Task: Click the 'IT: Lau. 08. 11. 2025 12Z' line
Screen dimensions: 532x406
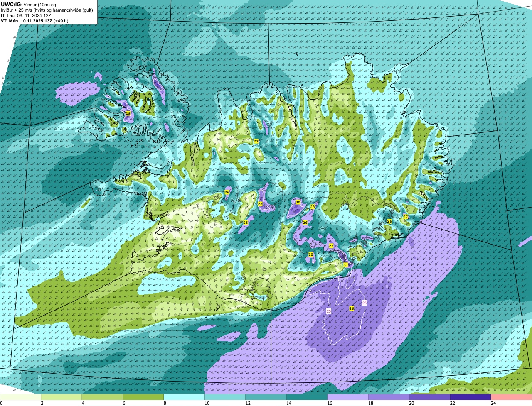Action: (26, 15)
